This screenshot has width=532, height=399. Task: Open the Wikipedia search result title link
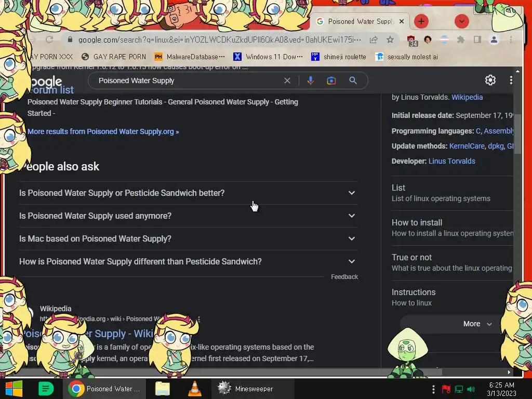(88, 334)
